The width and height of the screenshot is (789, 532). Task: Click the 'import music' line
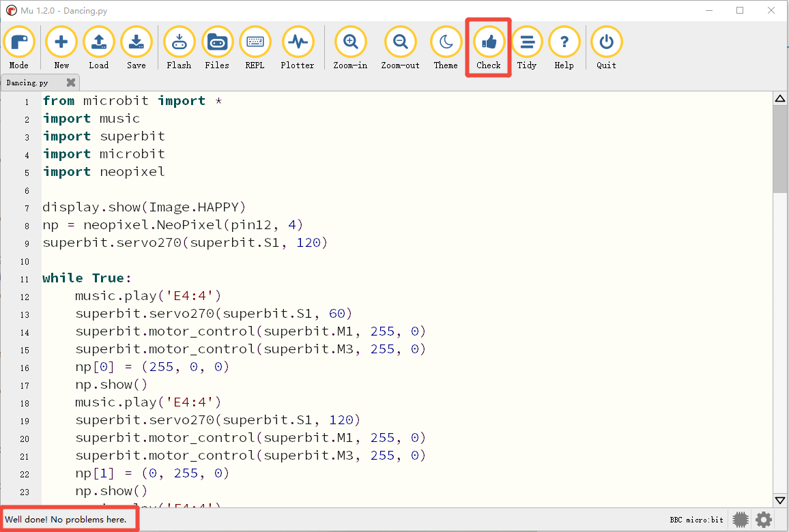click(x=91, y=119)
